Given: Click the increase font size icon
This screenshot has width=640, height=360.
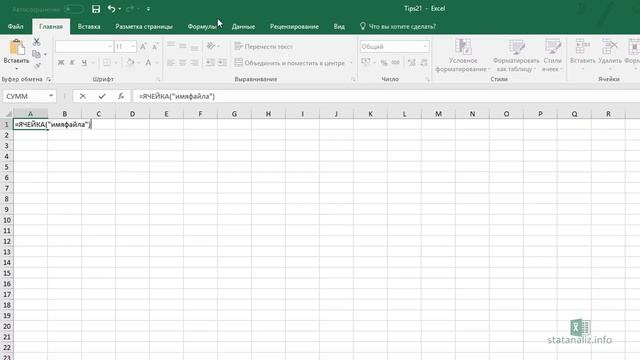Looking at the screenshot, I should click(143, 47).
